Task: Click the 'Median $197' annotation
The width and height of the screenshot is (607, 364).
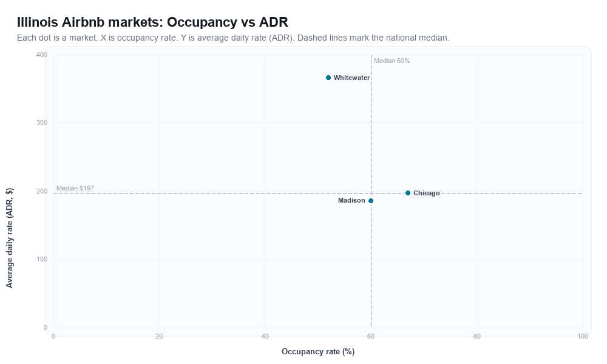Action: [75, 188]
